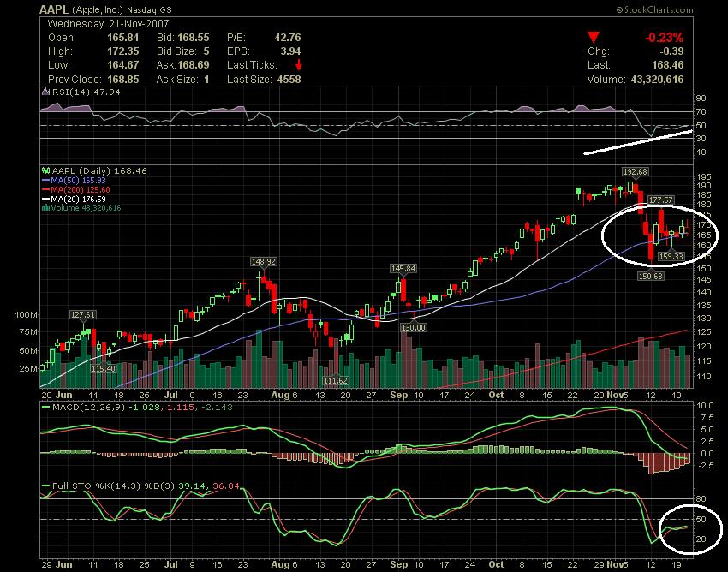
Task: Click the 127.61 price label
Action: tap(82, 315)
